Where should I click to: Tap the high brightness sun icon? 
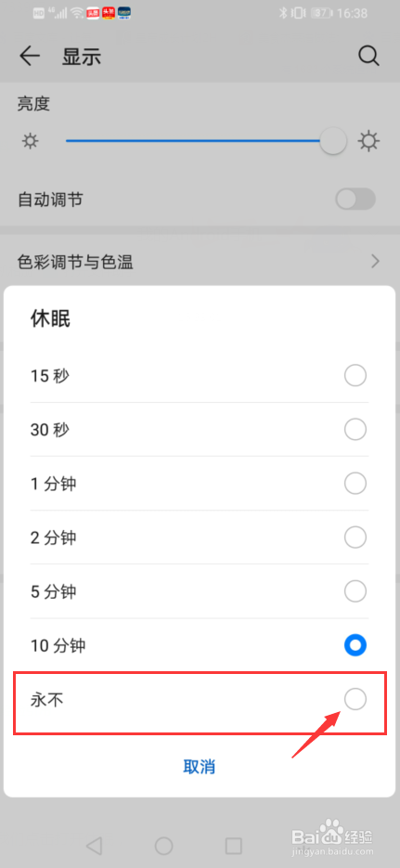[369, 141]
